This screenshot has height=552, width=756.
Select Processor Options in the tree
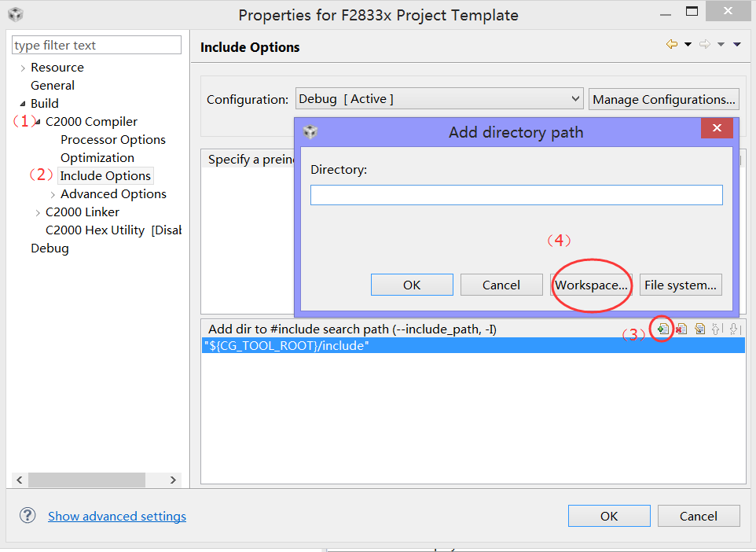[113, 140]
